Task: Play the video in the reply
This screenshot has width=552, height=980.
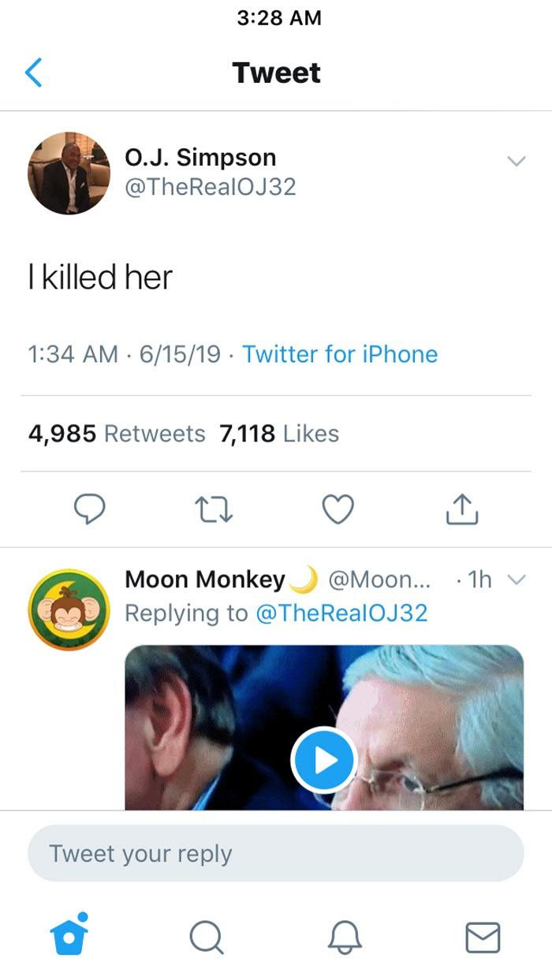Action: point(324,760)
